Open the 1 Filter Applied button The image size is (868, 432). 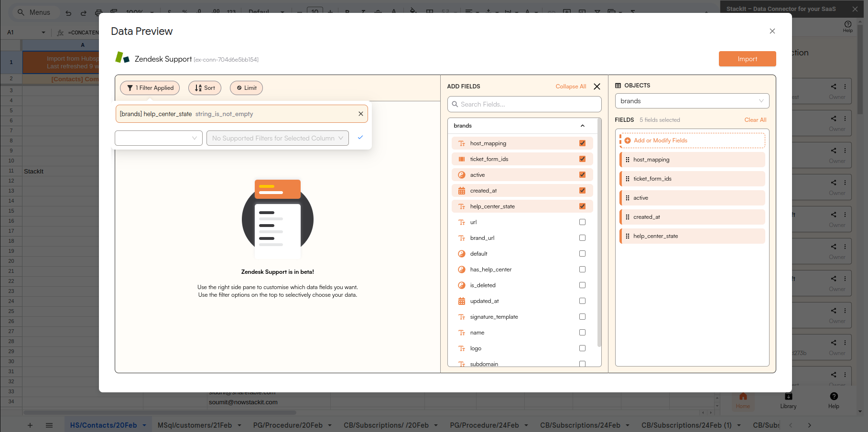tap(150, 88)
